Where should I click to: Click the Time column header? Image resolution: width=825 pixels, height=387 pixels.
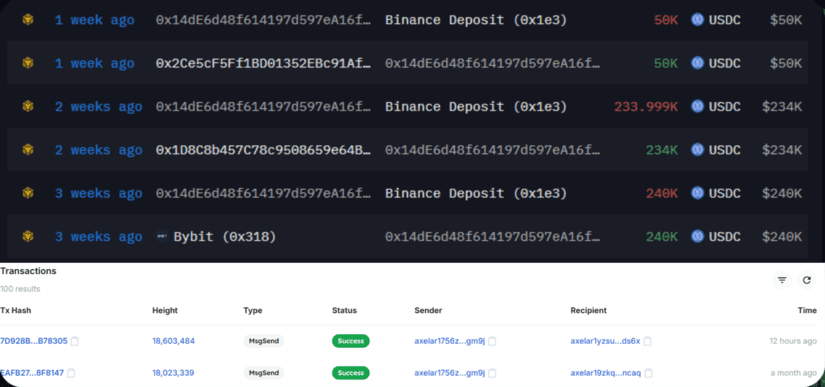coord(807,311)
